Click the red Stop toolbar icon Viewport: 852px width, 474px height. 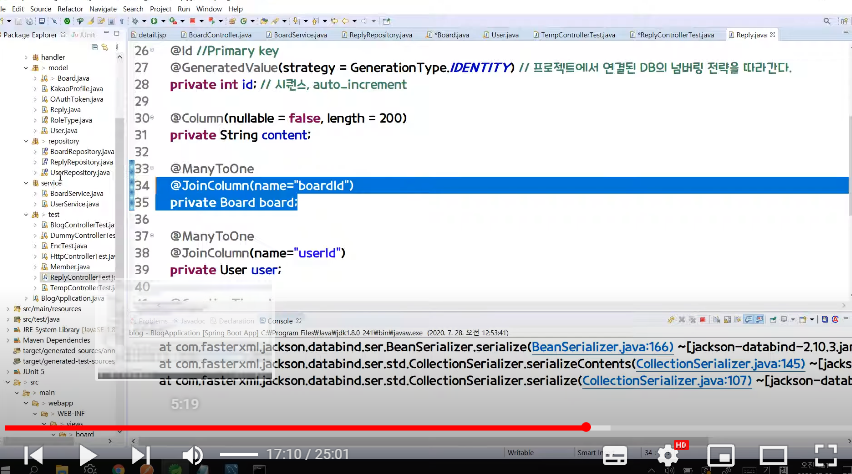point(192,21)
